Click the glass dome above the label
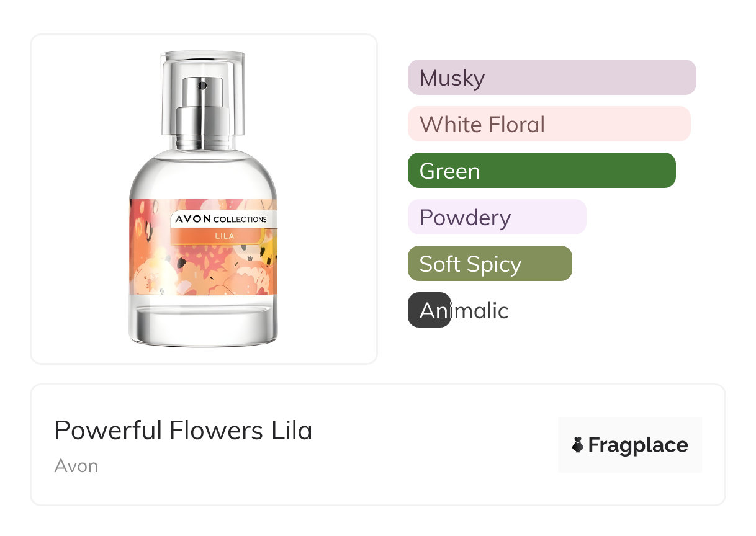Image resolution: width=756 pixels, height=536 pixels. [x=203, y=174]
